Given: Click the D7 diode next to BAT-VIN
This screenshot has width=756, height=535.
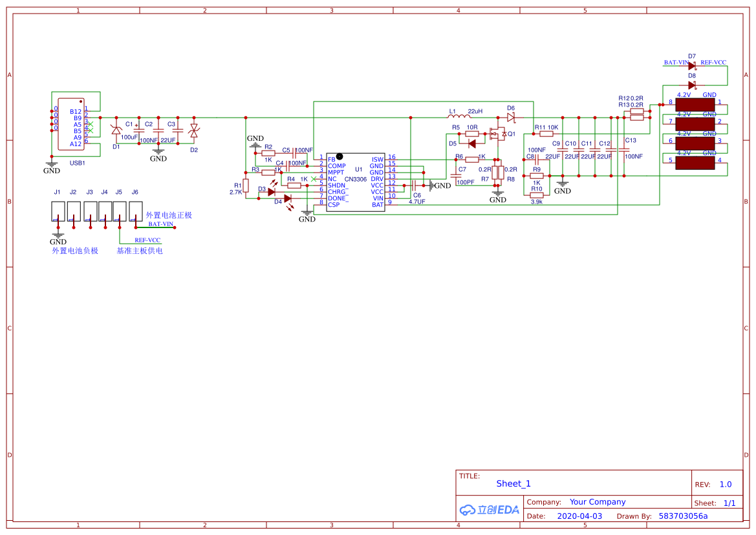Looking at the screenshot, I should tap(691, 66).
